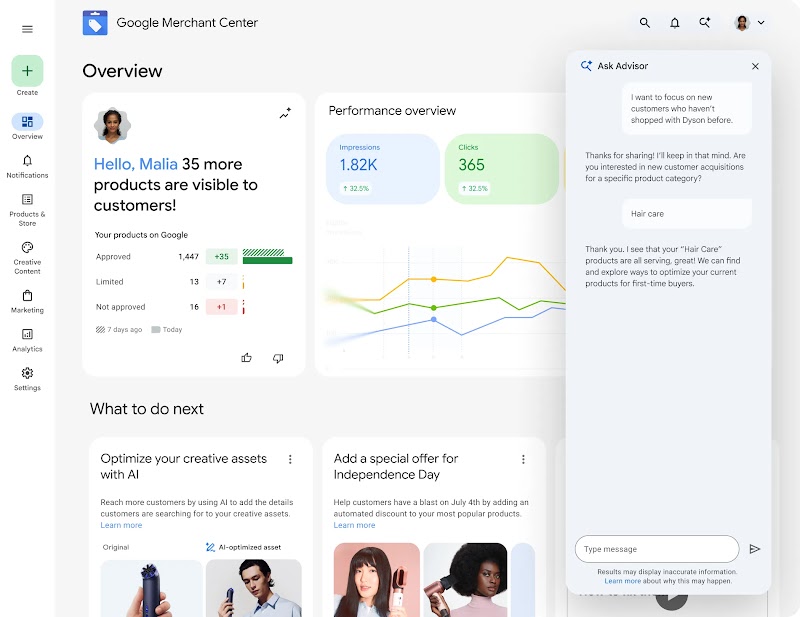Click the Approved count 1,447
Image resolution: width=800 pixels, height=617 pixels.
click(188, 257)
